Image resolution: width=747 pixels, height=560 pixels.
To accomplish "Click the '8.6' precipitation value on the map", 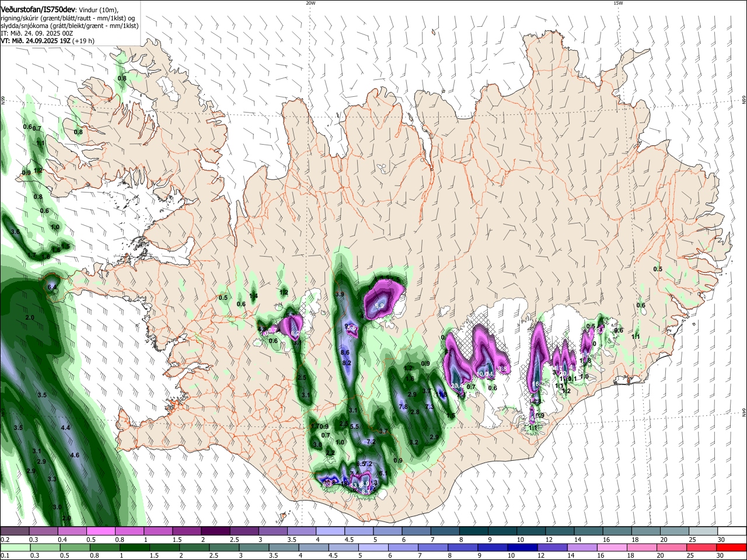I will 345,352.
